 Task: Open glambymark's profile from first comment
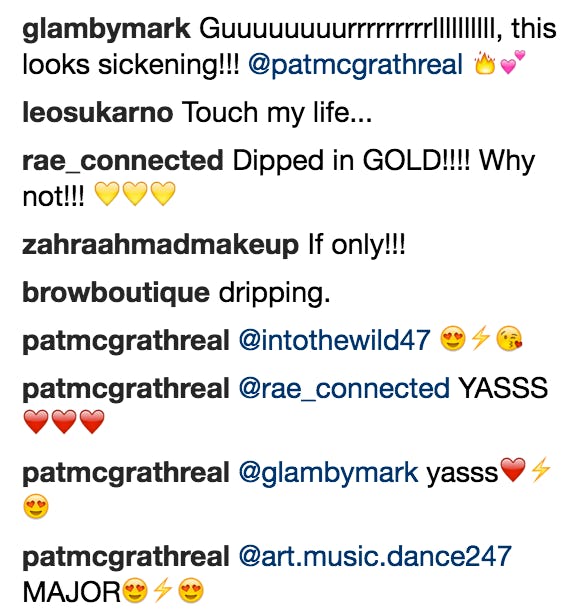[x=106, y=31]
